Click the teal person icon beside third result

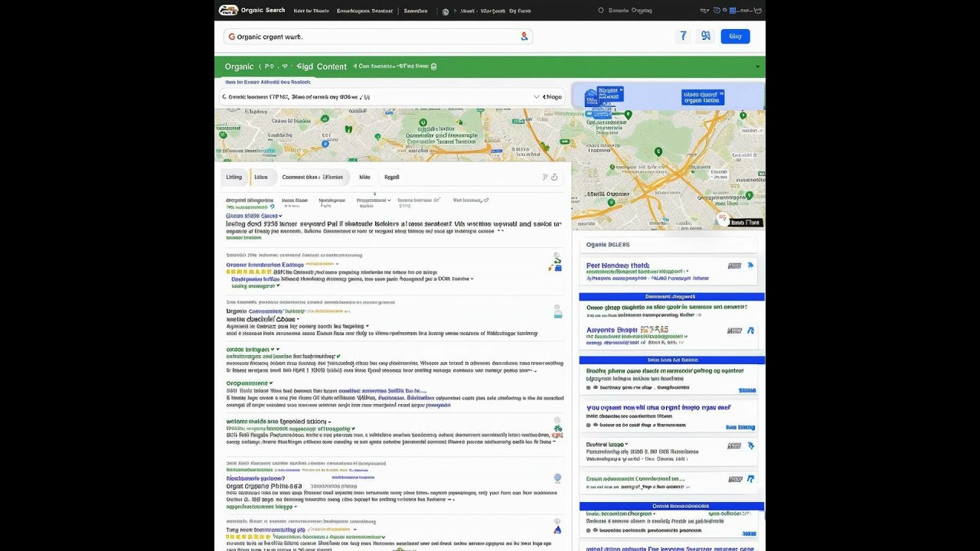tap(557, 311)
